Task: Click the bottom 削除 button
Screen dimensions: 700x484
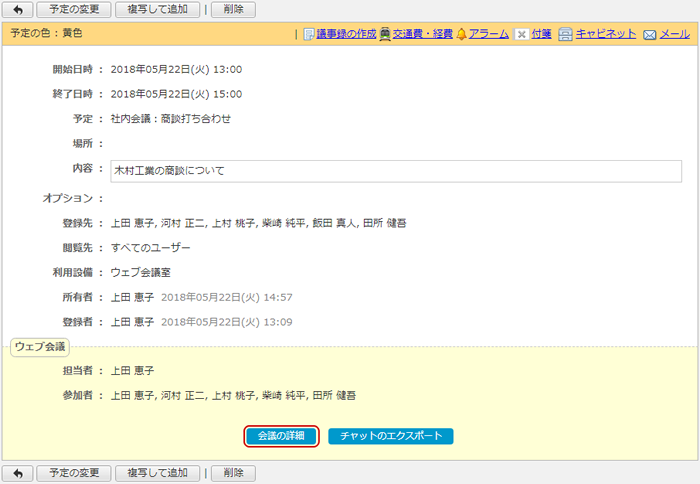Action: [x=233, y=473]
